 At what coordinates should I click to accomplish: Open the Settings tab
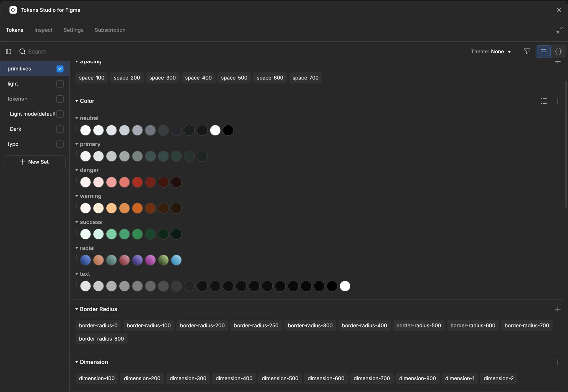(74, 30)
